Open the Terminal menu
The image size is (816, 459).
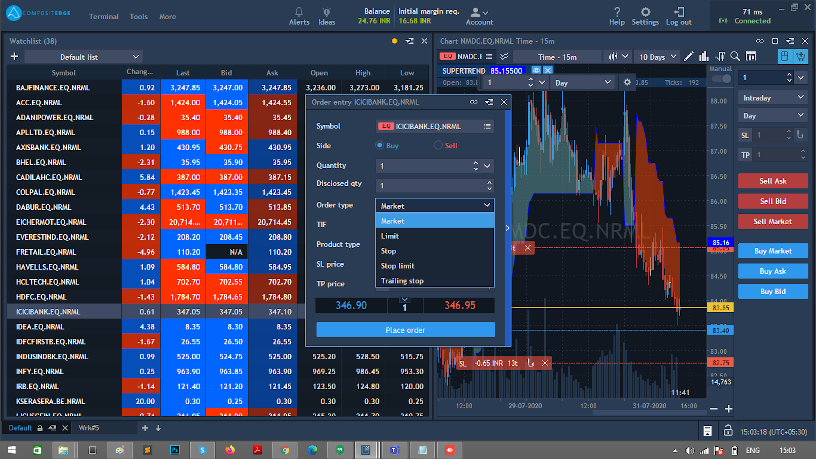click(104, 17)
